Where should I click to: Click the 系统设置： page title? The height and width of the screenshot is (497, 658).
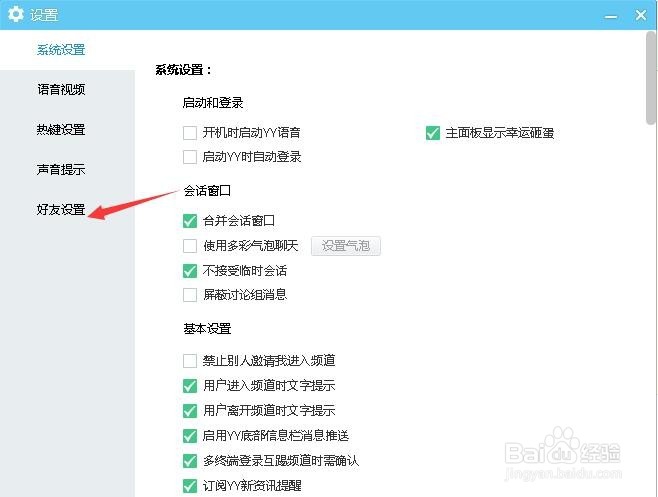tap(183, 70)
